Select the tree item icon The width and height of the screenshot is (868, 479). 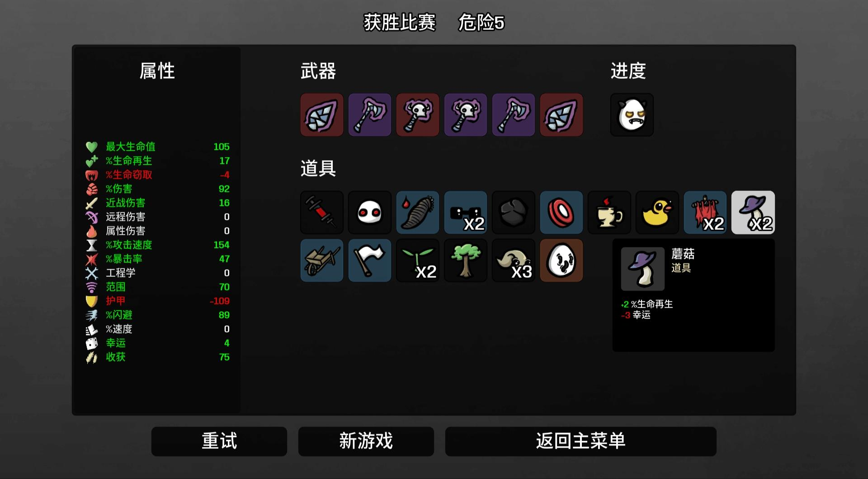pos(465,261)
